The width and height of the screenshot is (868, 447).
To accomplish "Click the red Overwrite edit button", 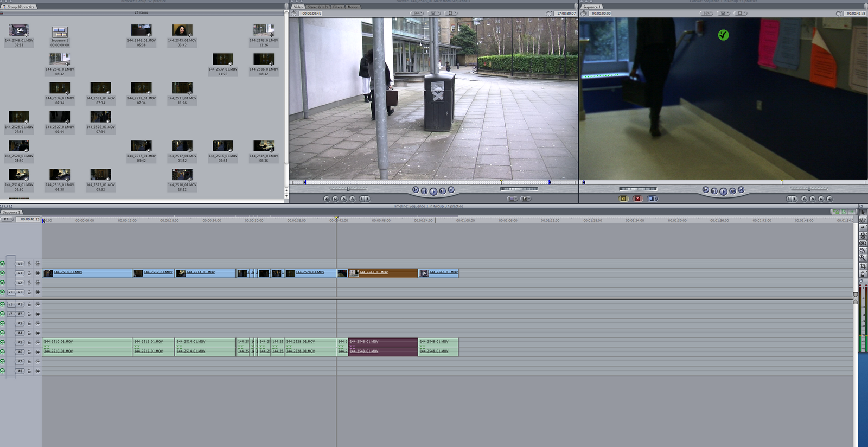I will coord(637,199).
